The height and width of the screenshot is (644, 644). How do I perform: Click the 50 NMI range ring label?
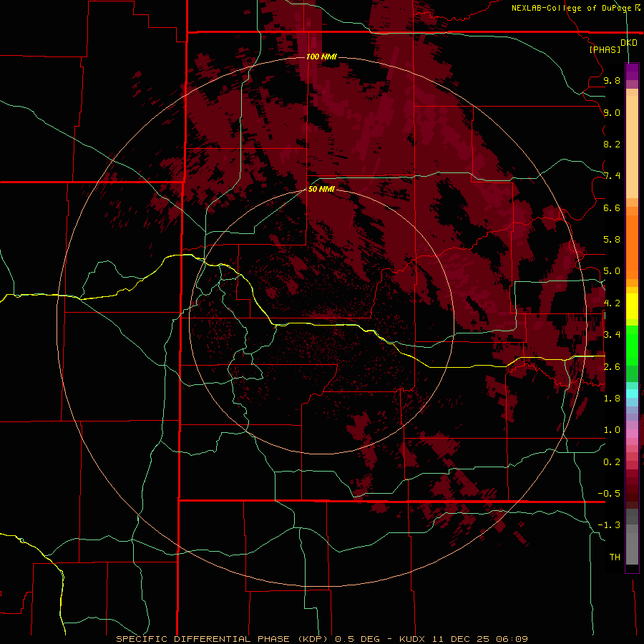click(321, 189)
